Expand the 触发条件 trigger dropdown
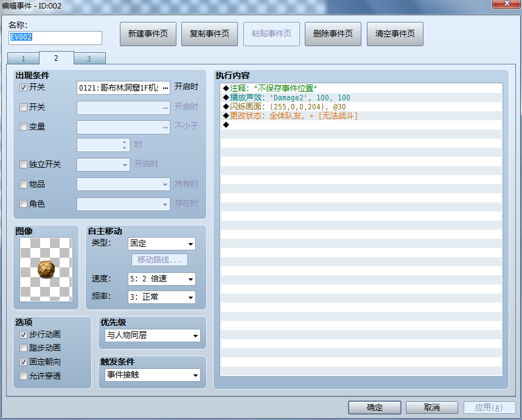The width and height of the screenshot is (522, 420). (x=153, y=375)
